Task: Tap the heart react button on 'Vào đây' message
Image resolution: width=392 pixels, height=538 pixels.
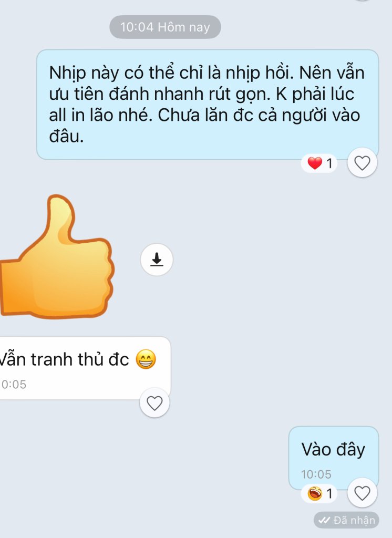Action: pyautogui.click(x=362, y=493)
